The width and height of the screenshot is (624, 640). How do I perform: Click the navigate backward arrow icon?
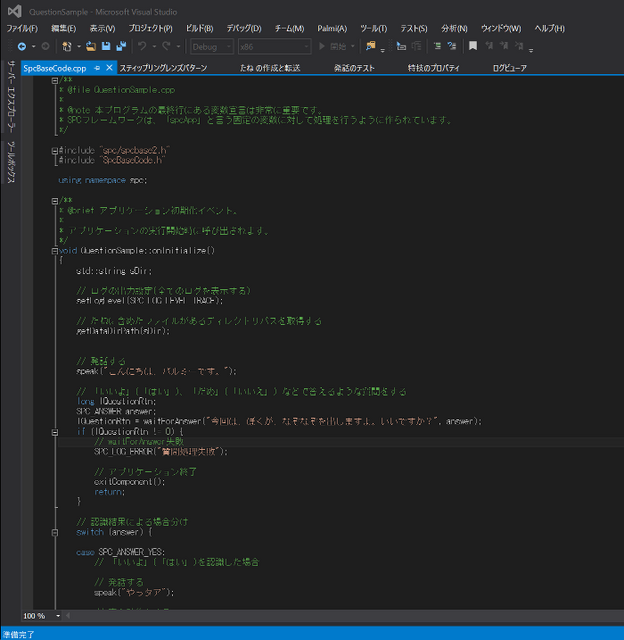coord(21,47)
